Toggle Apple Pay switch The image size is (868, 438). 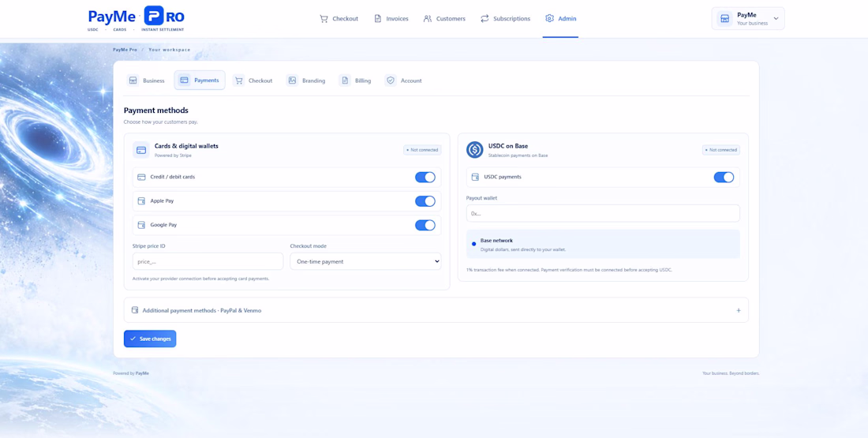(x=425, y=201)
